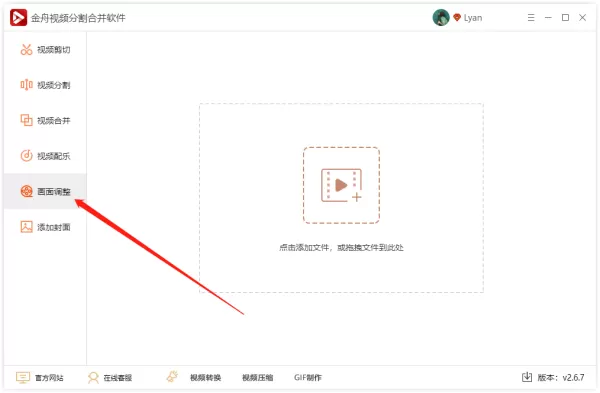The image size is (600, 393).
Task: Switch to 视频配乐 sidebar label
Action: (54, 156)
